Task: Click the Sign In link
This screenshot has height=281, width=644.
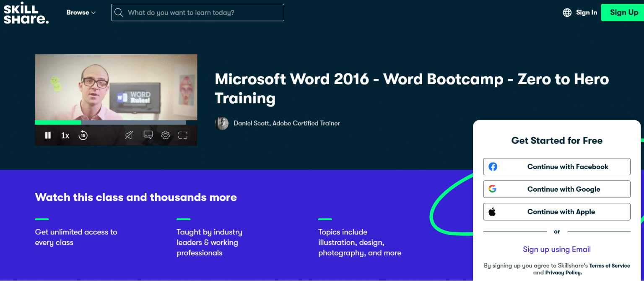Action: coord(586,13)
